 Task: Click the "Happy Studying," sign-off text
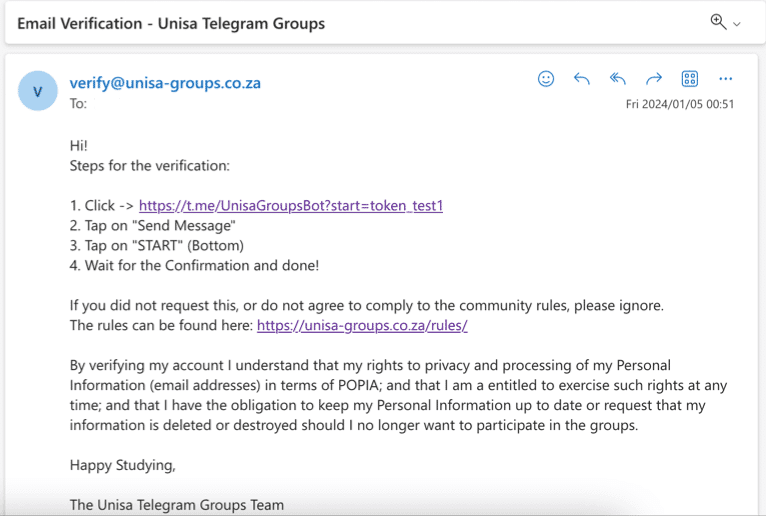(122, 465)
